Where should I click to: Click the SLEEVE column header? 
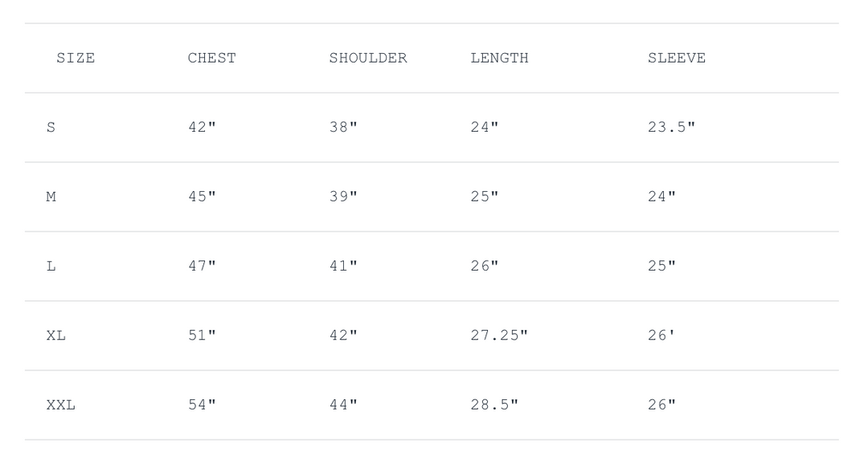[676, 58]
